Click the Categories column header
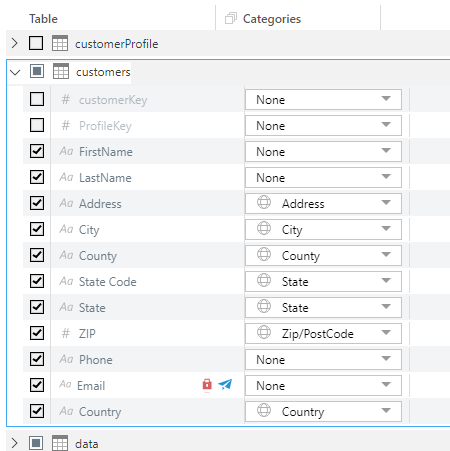Viewport: 450px width, 451px height. [272, 19]
